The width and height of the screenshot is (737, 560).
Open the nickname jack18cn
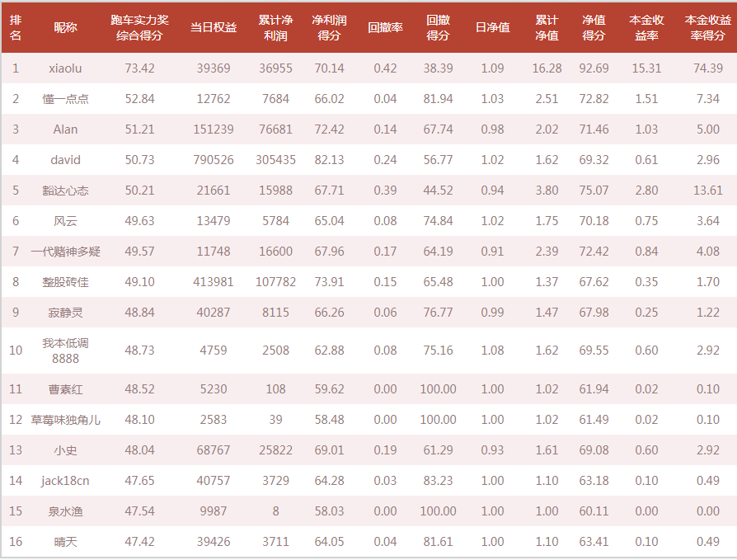point(65,481)
